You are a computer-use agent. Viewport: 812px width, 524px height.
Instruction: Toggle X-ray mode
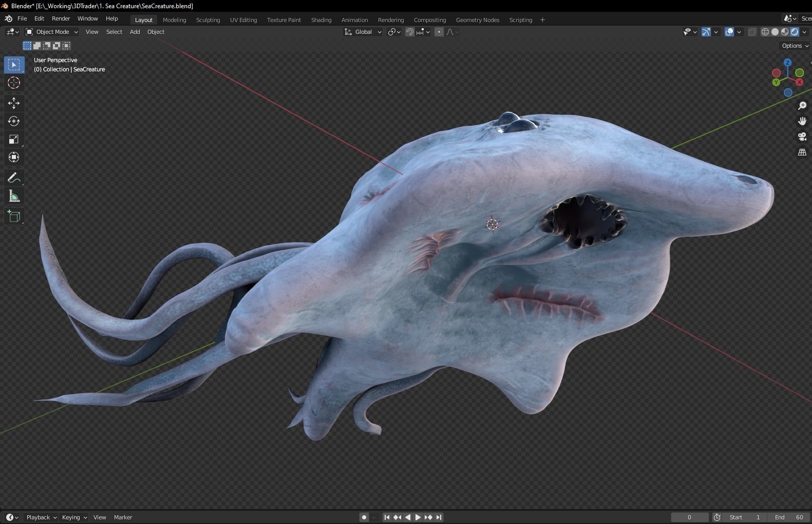752,32
